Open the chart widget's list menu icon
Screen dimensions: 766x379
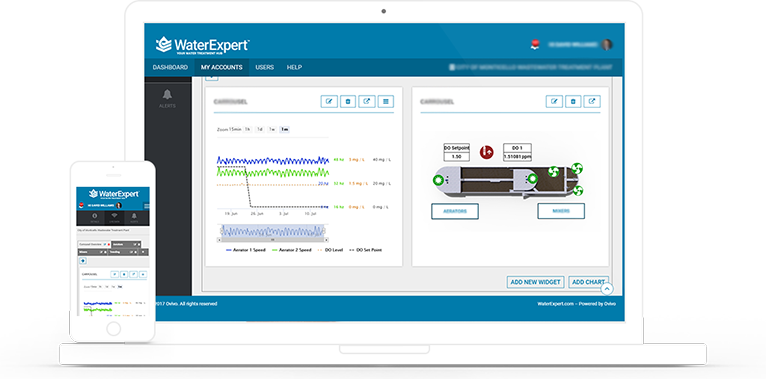pos(386,102)
